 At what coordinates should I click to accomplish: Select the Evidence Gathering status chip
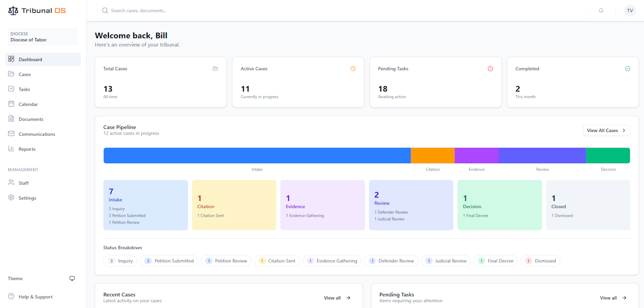[332, 261]
